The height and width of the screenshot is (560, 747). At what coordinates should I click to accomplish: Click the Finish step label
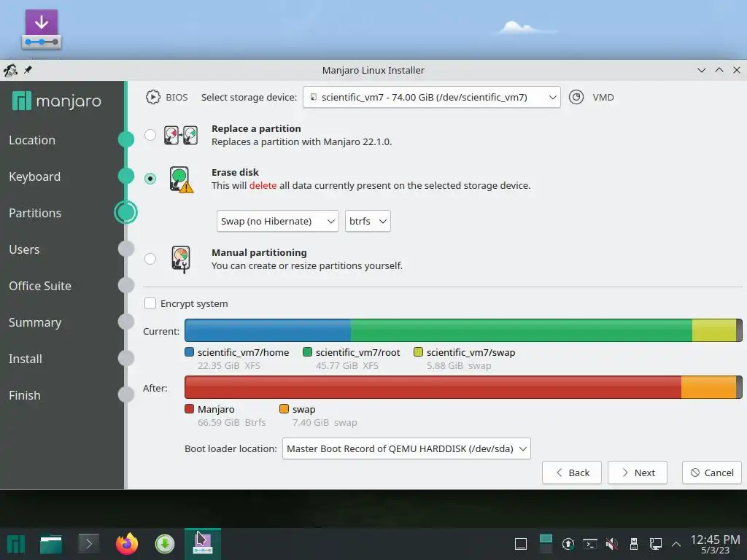(24, 395)
